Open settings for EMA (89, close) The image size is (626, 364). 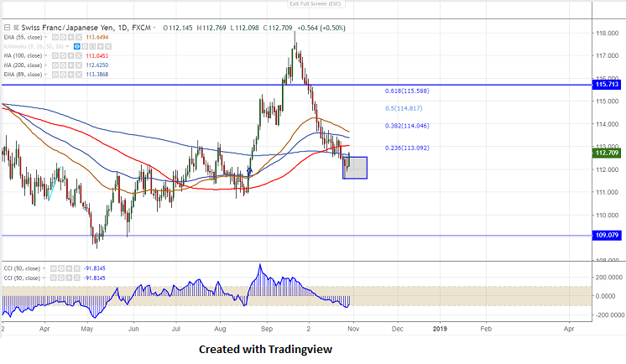tap(63, 75)
